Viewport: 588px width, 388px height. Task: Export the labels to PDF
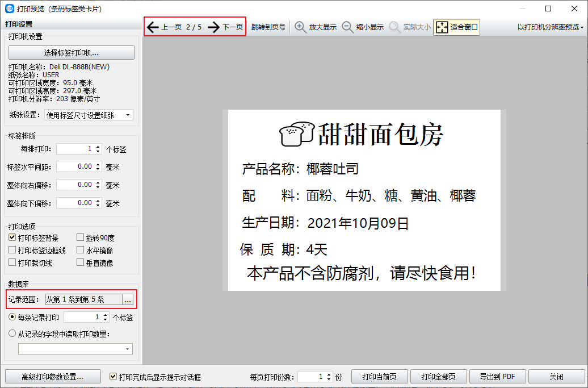click(497, 377)
